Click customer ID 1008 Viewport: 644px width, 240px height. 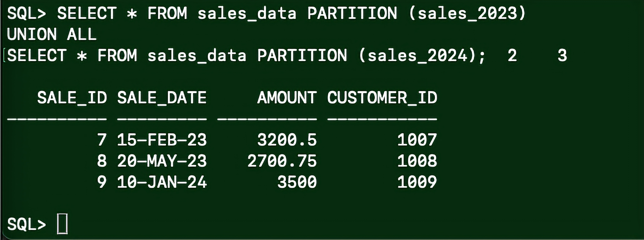[417, 161]
